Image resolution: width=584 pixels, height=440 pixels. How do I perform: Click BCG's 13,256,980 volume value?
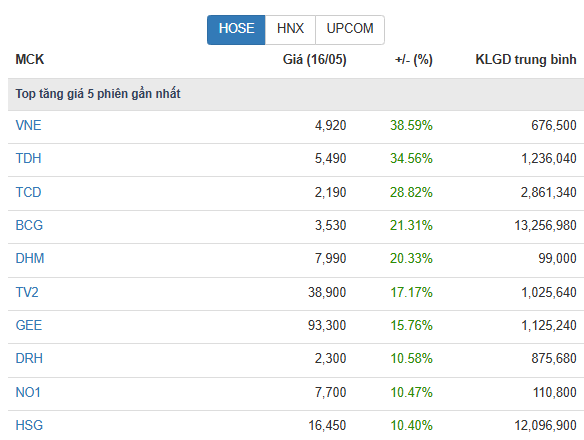click(x=546, y=225)
